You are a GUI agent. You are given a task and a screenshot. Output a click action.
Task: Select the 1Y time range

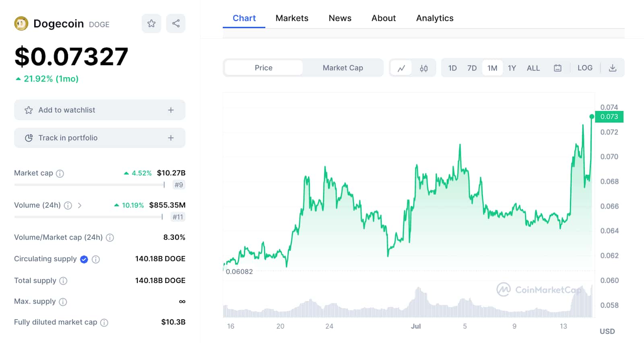coord(512,68)
